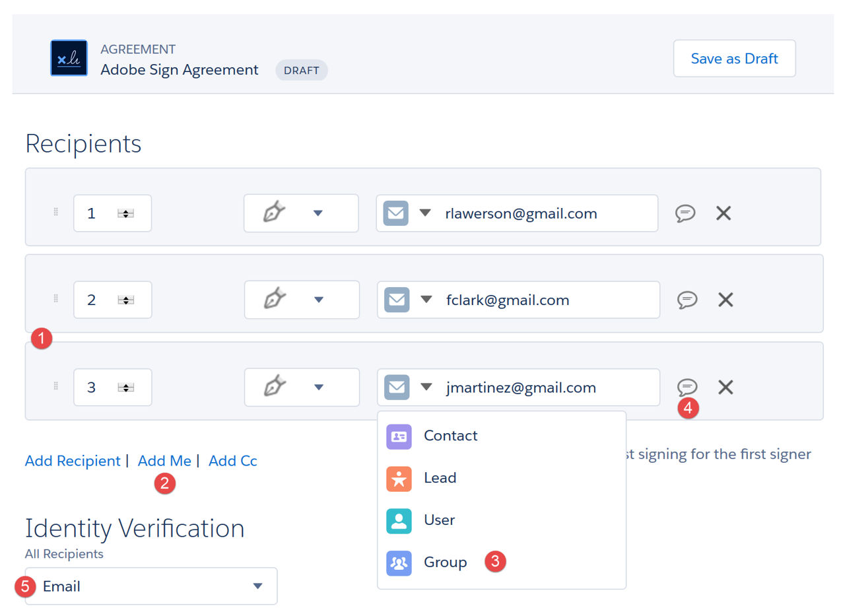841x616 pixels.
Task: Click the Add Me link
Action: [x=164, y=460]
